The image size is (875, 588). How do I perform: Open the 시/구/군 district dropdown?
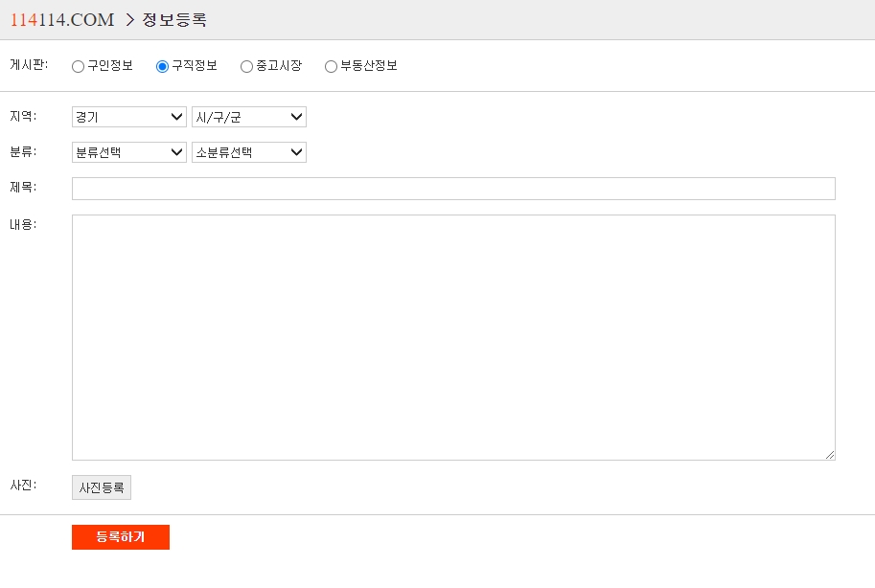[x=249, y=117]
